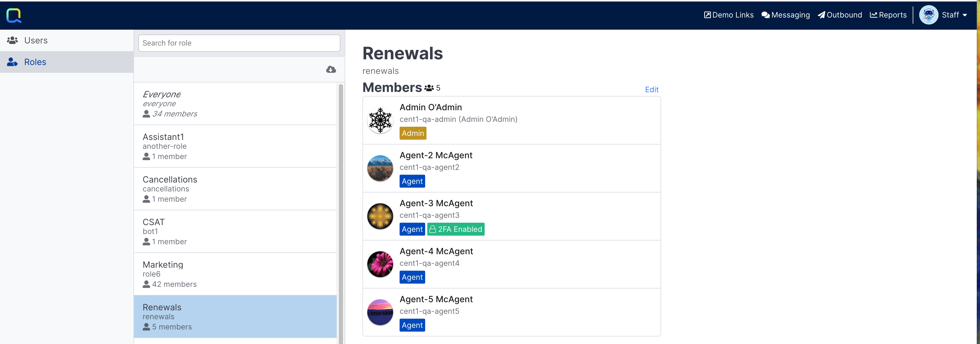Select the Everyone role

235,104
